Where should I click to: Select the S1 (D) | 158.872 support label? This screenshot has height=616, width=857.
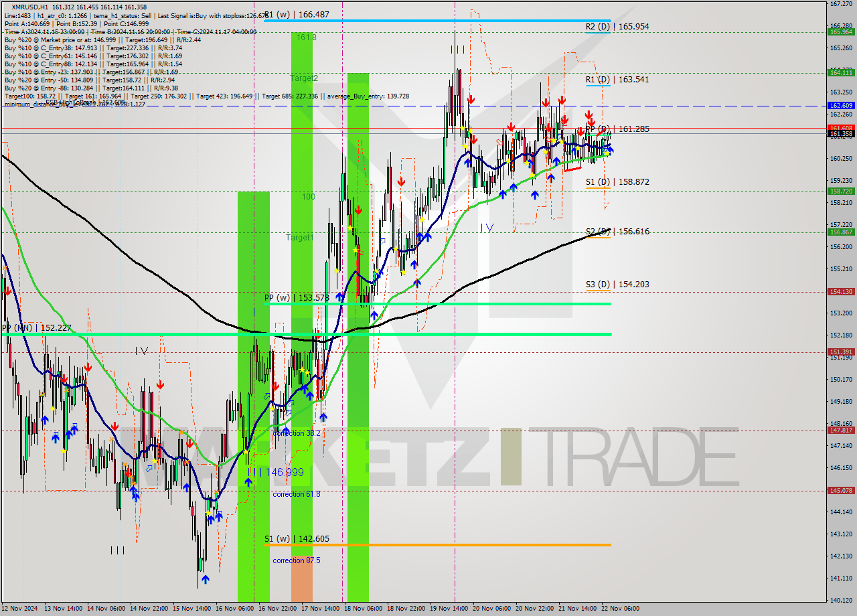tap(617, 182)
